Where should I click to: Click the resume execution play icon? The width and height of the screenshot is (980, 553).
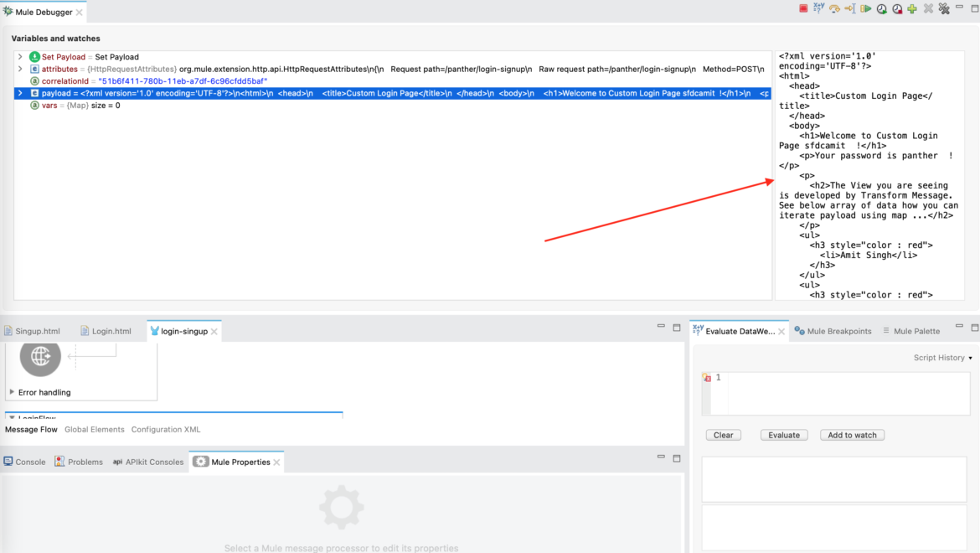pos(868,8)
